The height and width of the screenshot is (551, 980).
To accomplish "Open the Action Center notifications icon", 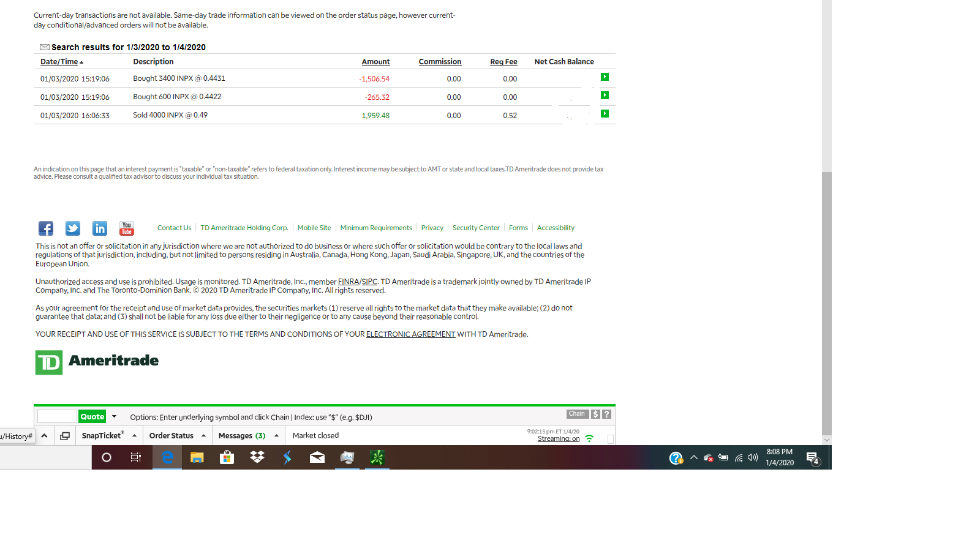I will coord(813,458).
